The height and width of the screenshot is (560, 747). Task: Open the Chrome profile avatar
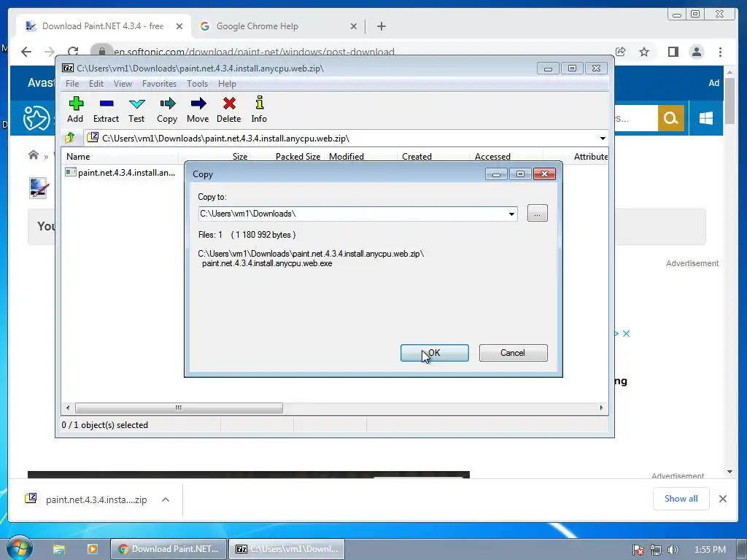point(697,52)
